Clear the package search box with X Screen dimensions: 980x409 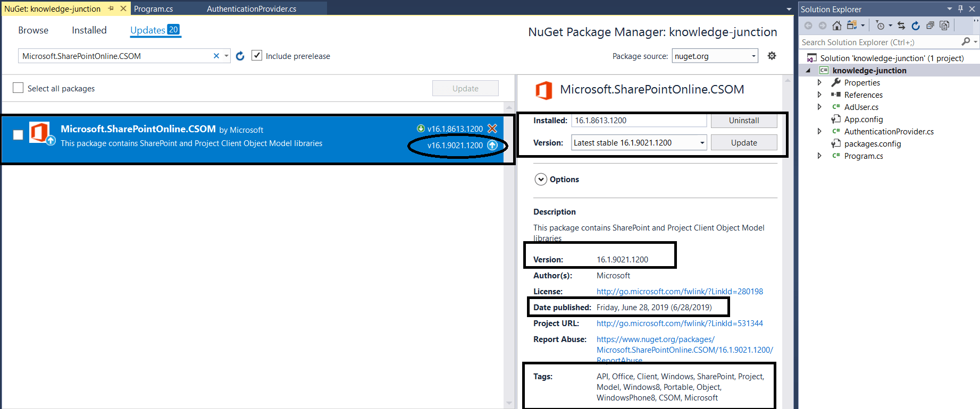(x=216, y=56)
